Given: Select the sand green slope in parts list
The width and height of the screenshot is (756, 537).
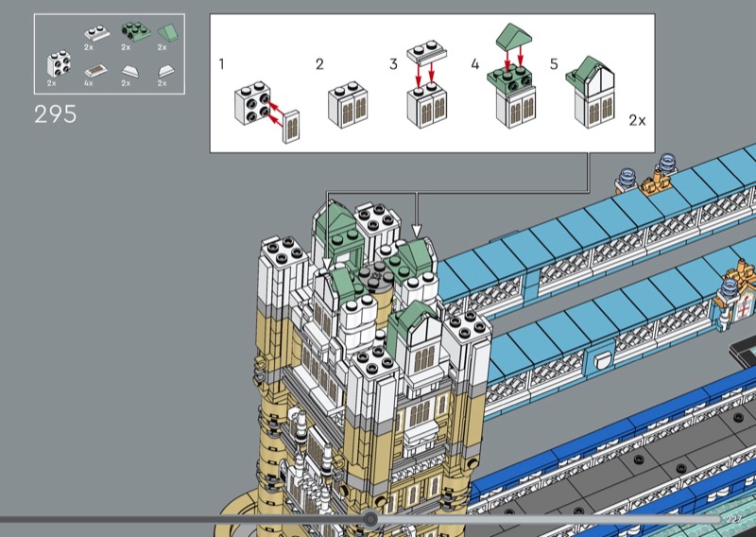Looking at the screenshot, I should coord(168,33).
